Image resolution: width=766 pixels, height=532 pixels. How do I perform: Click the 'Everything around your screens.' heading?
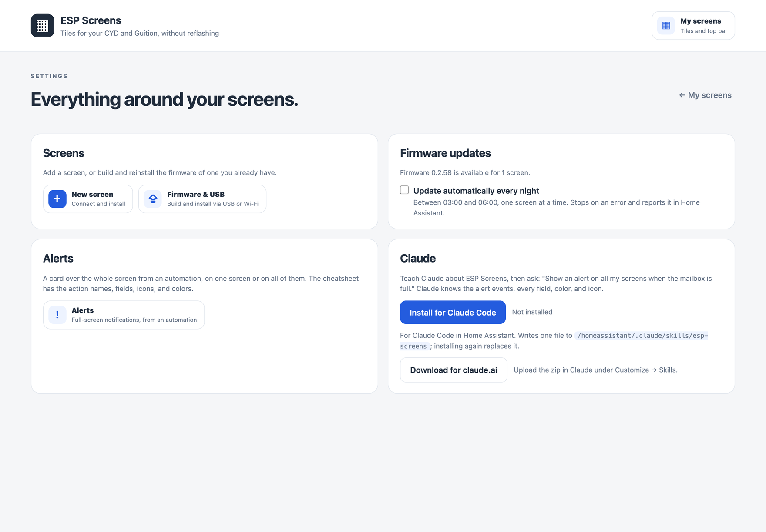point(165,99)
